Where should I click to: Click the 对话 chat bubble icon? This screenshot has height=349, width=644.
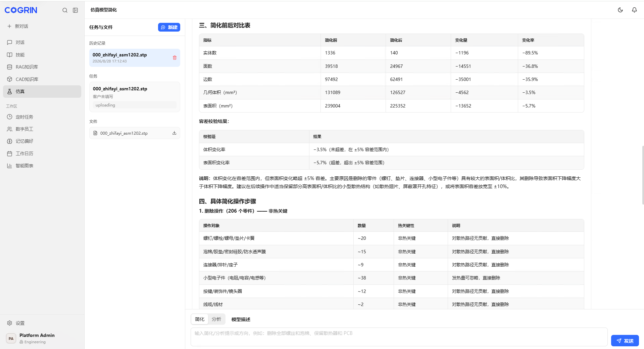click(x=10, y=42)
